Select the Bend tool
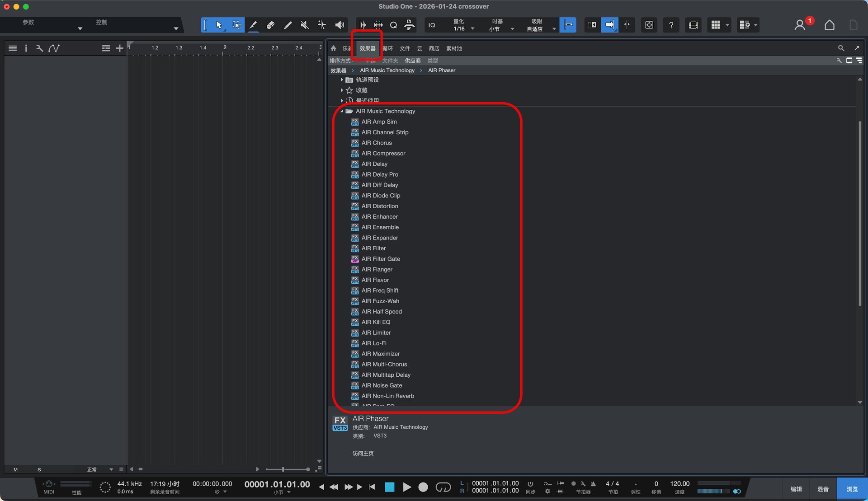868x501 pixels. [322, 25]
